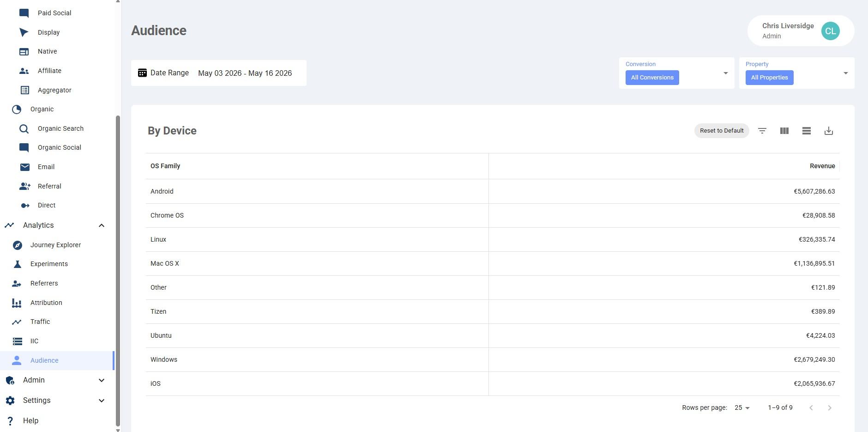868x432 pixels.
Task: Open the Property dropdown
Action: (x=796, y=73)
